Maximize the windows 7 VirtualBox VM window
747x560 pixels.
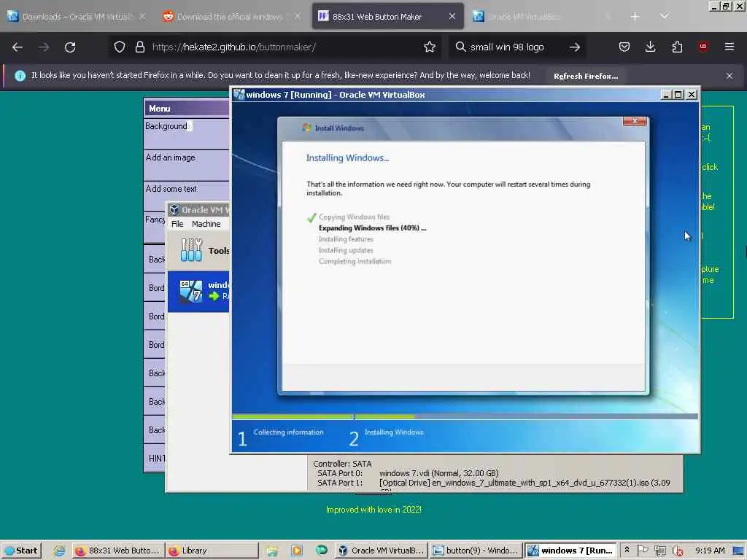[678, 95]
